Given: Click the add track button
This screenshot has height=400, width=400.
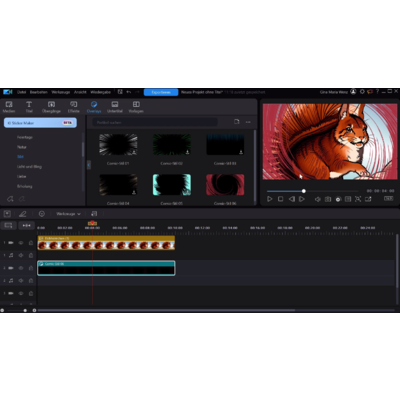Looking at the screenshot, I should coord(8,226).
